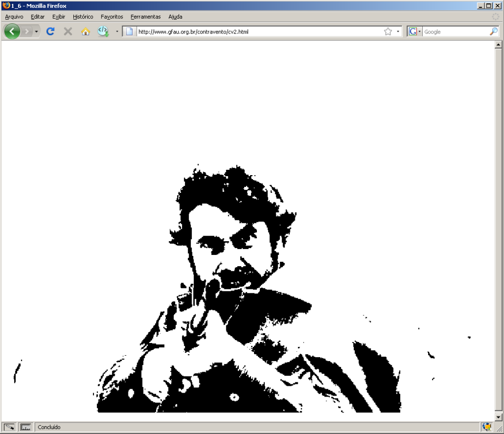504x434 pixels.
Task: Click the 'Concluído' status bar text
Action: pyautogui.click(x=49, y=427)
